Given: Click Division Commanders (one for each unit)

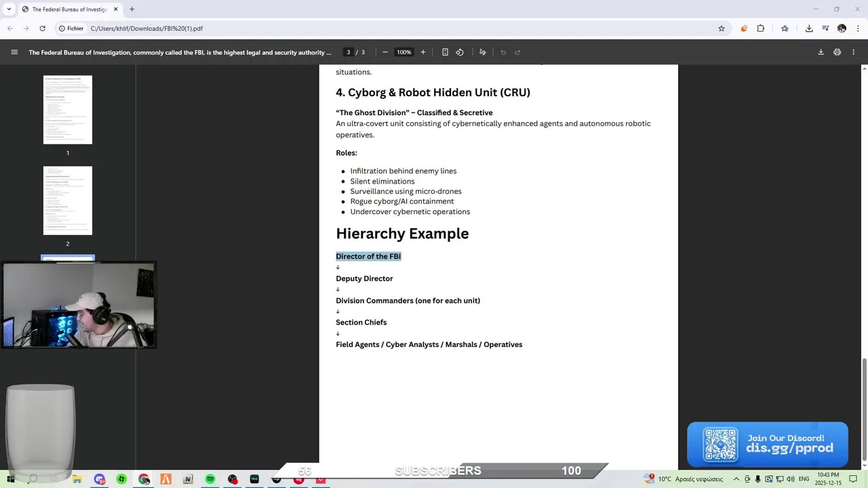Looking at the screenshot, I should coord(408,300).
